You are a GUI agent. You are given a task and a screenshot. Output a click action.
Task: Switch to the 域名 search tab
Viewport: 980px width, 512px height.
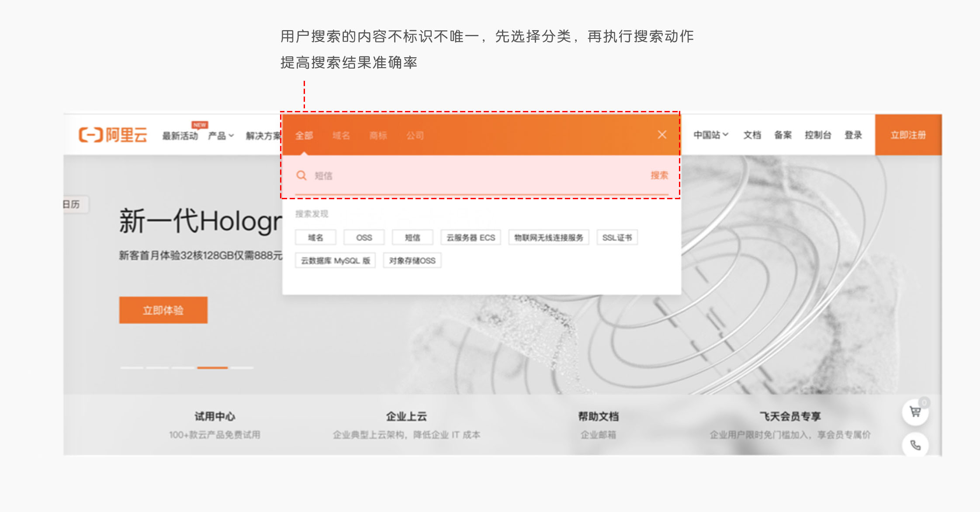341,135
